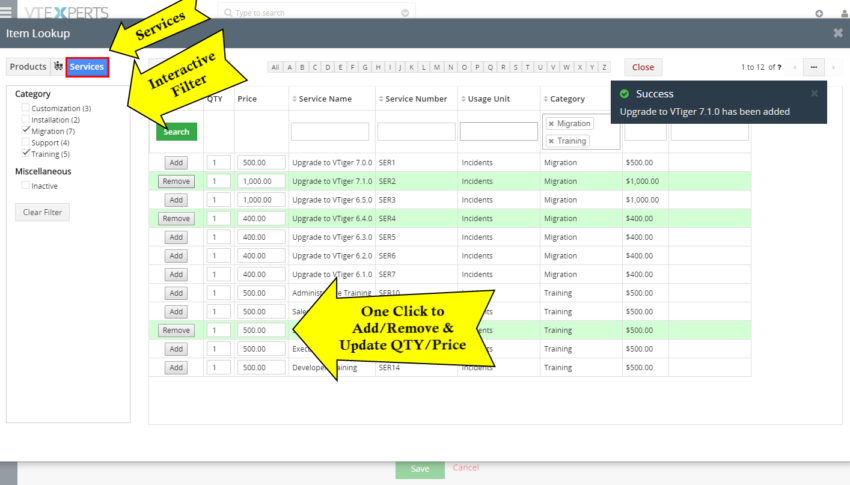The width and height of the screenshot is (850, 485).
Task: Toggle the Support (4) category checkbox
Action: pos(25,142)
